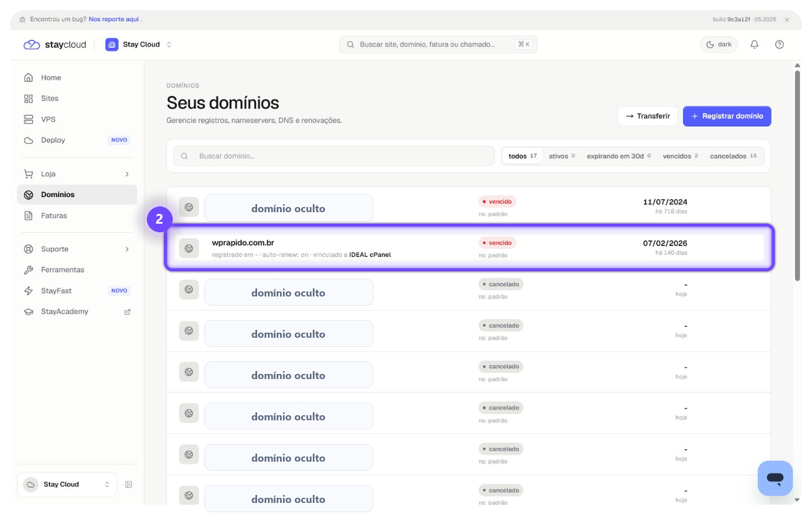Open Ferramentas tools page
812x515 pixels.
[x=77, y=270]
